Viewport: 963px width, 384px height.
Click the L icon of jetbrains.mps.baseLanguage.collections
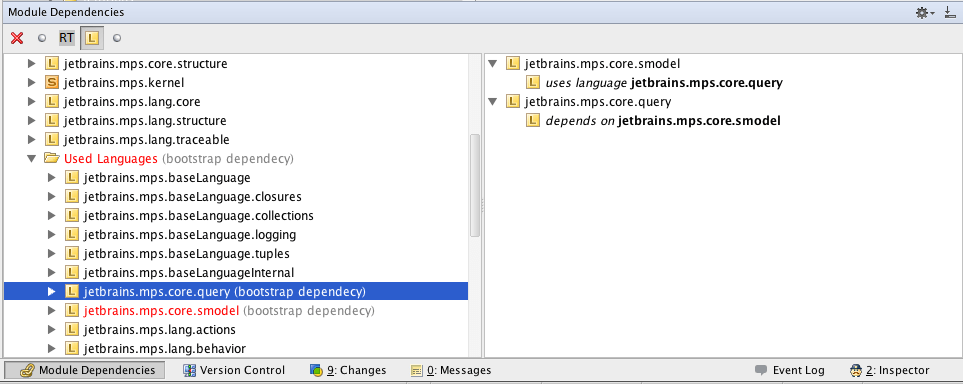coord(72,216)
